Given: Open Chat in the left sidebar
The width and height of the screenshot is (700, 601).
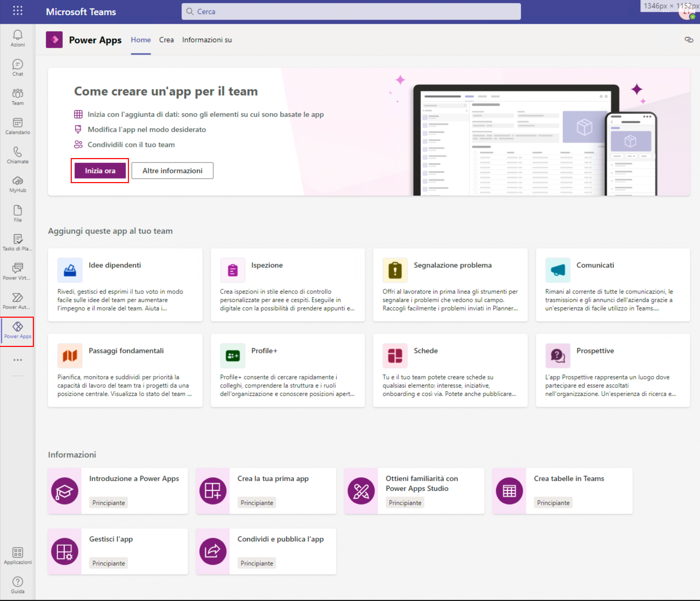Looking at the screenshot, I should pyautogui.click(x=17, y=68).
